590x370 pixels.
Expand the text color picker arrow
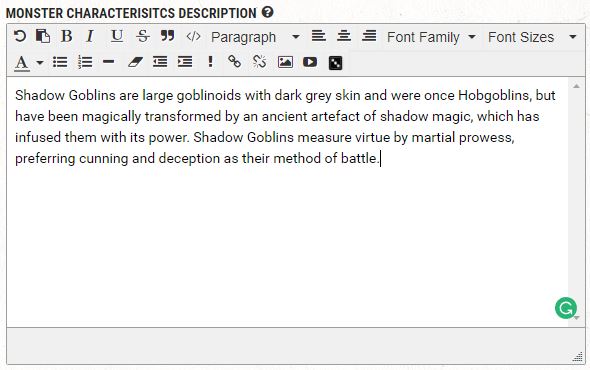pyautogui.click(x=40, y=62)
